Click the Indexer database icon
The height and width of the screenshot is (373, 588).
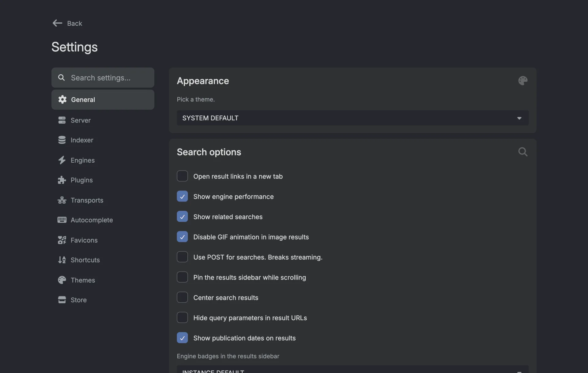[x=62, y=140]
